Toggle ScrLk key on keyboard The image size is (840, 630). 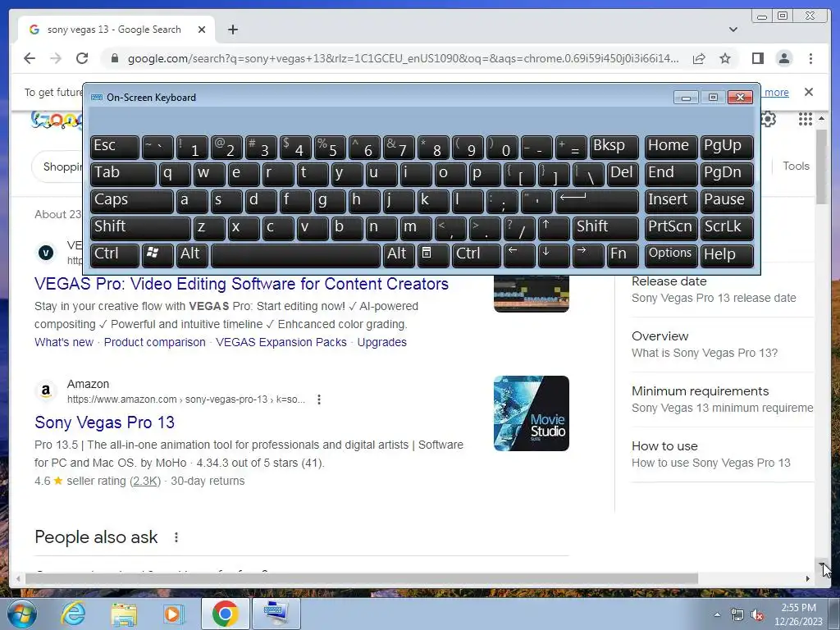pos(727,228)
